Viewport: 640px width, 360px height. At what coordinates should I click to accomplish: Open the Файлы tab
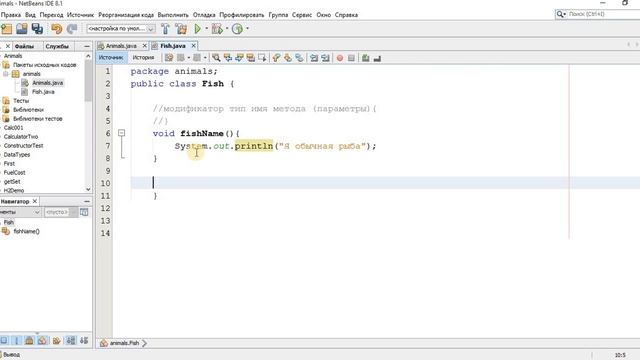coord(24,47)
